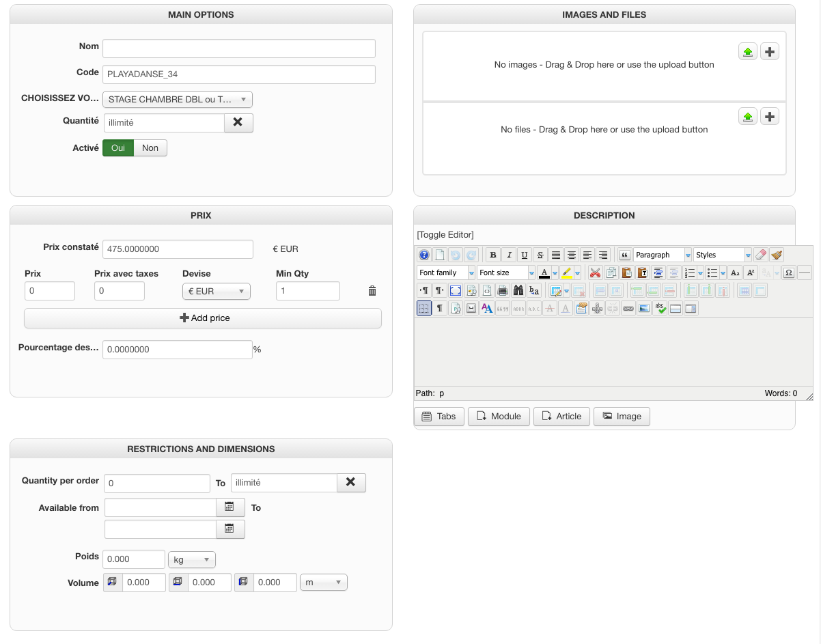Click the Article button below editor
The width and height of the screenshot is (821, 644).
click(561, 416)
